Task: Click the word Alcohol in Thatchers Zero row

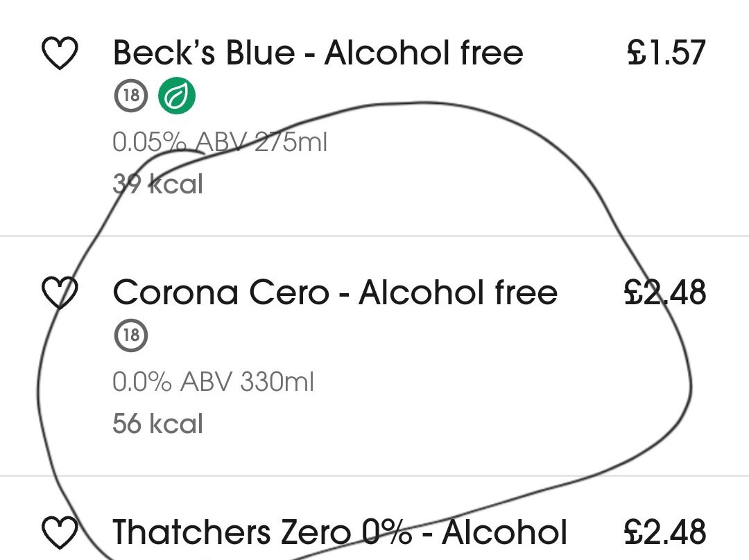Action: click(x=504, y=532)
